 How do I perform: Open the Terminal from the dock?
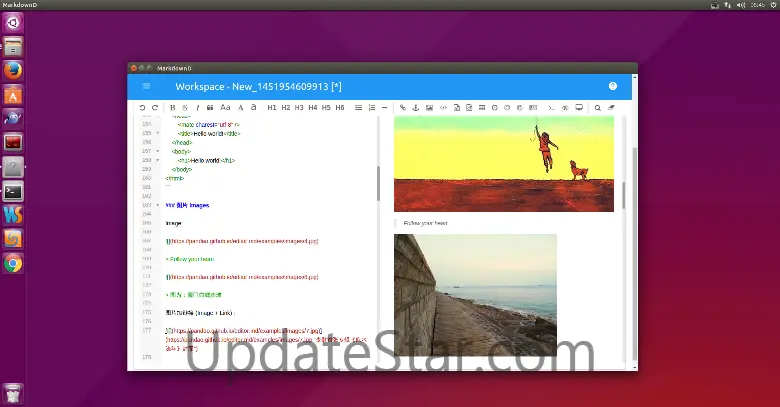(13, 192)
